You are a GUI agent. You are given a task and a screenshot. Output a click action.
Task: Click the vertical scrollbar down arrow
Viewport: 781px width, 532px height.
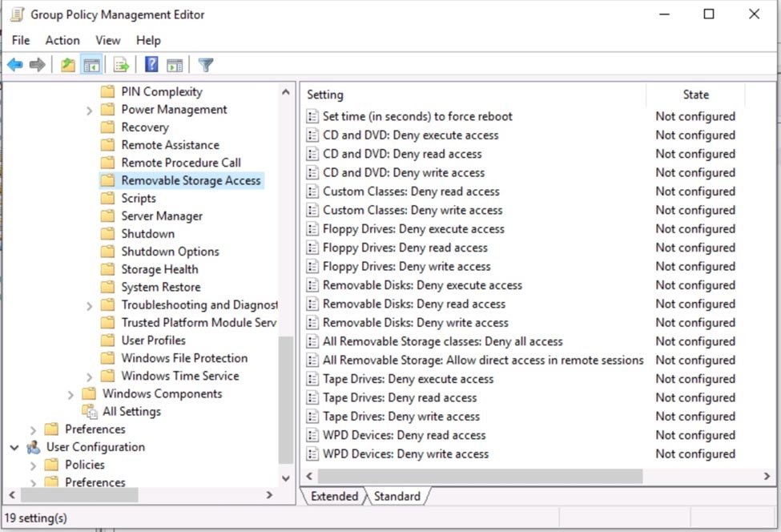click(285, 478)
